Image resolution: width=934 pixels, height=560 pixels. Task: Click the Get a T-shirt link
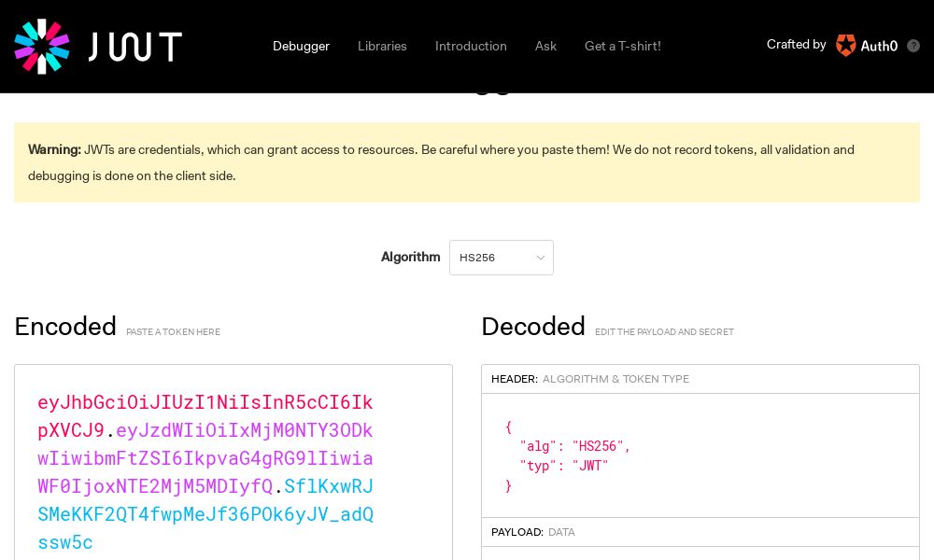pos(622,46)
